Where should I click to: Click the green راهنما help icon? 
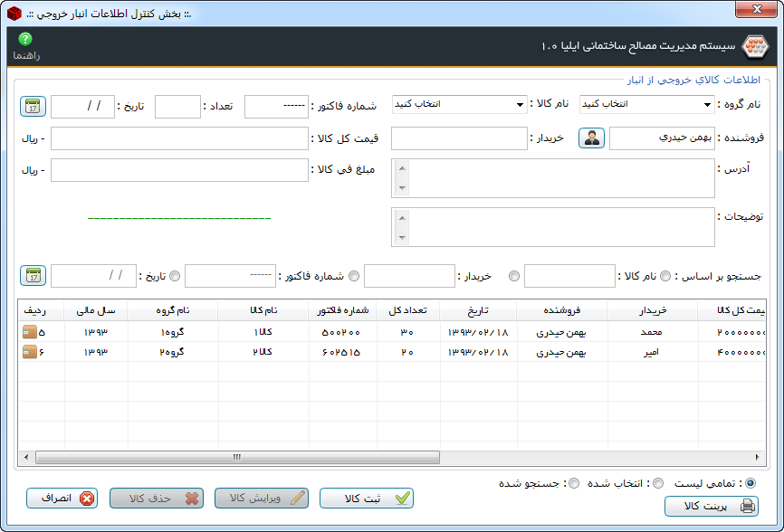[25, 40]
